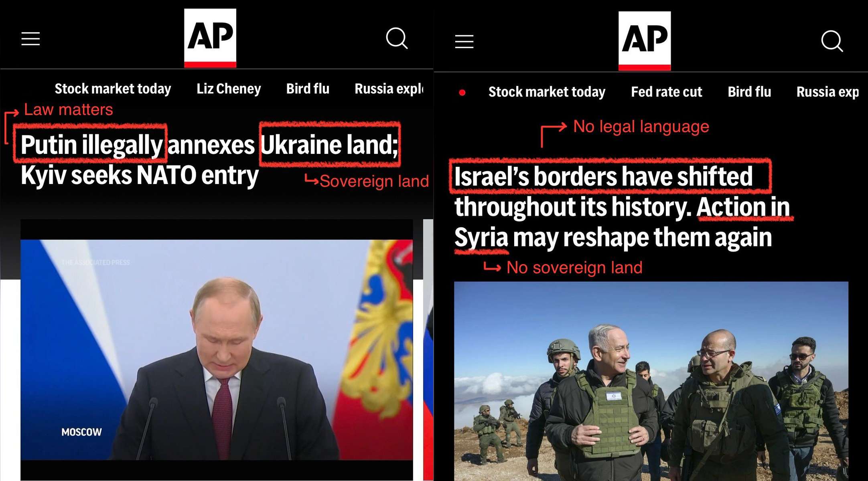This screenshot has height=481, width=868.
Task: Open left Stock market today topic
Action: click(113, 89)
